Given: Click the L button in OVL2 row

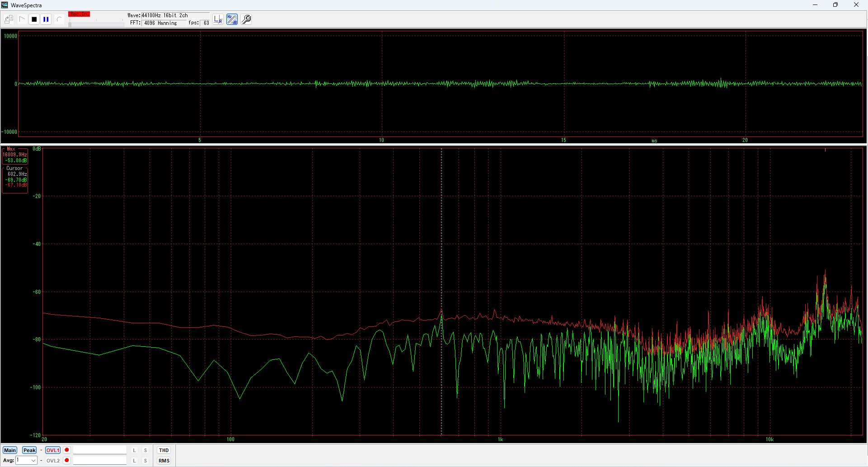Looking at the screenshot, I should coord(134,461).
